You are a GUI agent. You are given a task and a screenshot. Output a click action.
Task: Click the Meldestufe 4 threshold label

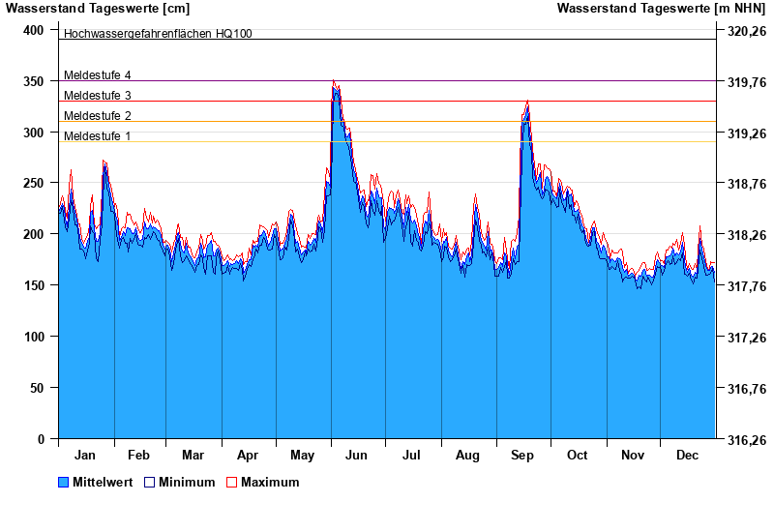pyautogui.click(x=97, y=75)
